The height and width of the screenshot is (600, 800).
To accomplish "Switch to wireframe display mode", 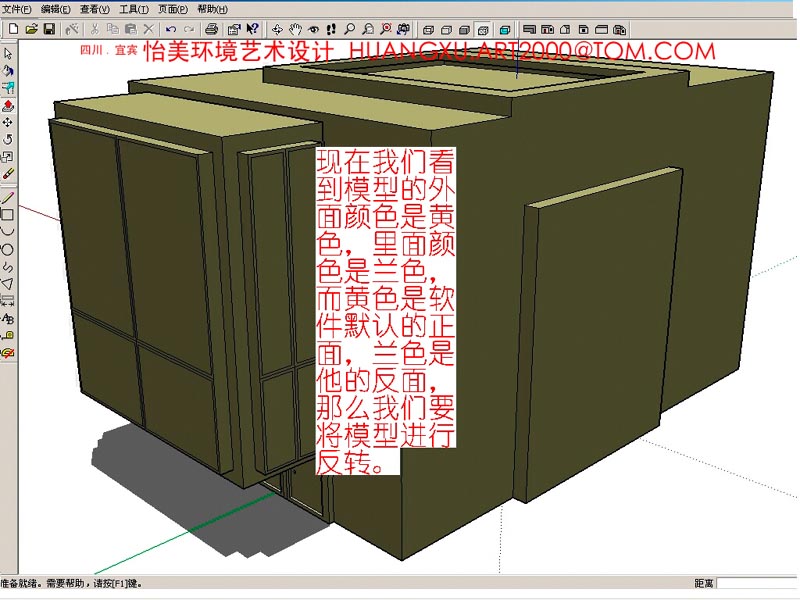I will [x=429, y=30].
